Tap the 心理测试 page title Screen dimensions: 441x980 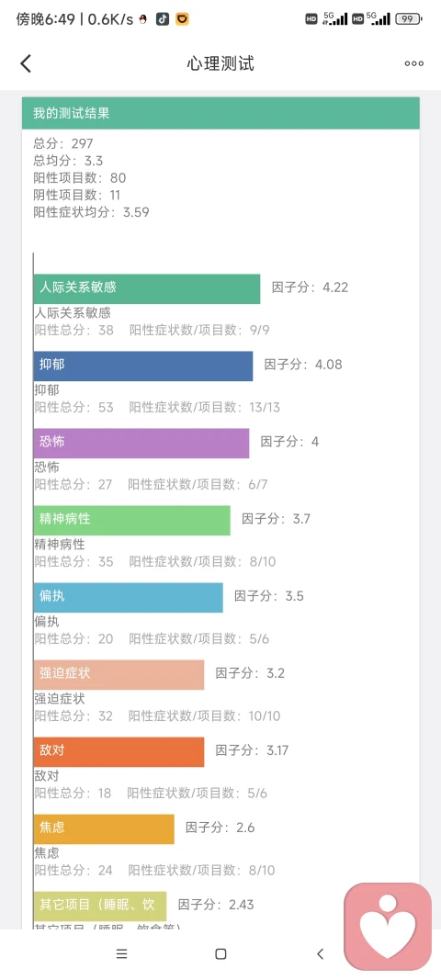(x=220, y=63)
